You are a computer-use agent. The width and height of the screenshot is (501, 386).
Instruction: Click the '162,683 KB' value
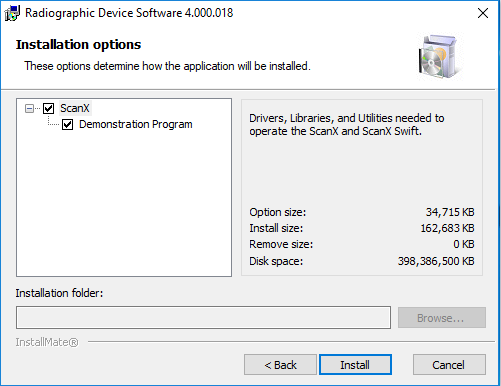(x=447, y=228)
